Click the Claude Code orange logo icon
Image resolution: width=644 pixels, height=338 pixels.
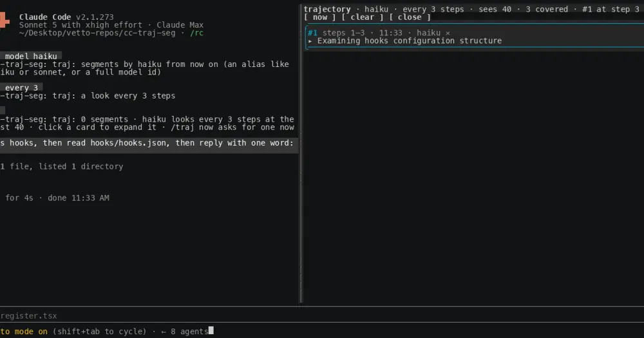point(5,21)
